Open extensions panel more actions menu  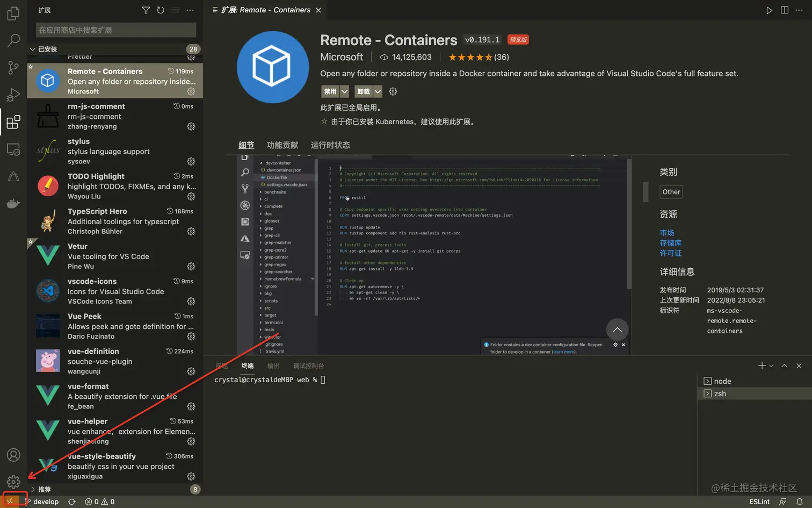(x=190, y=10)
